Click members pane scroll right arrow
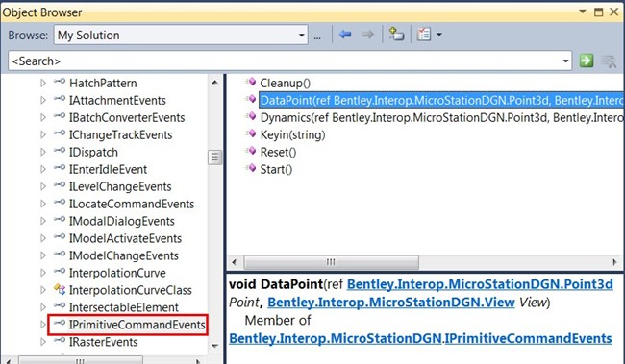Image resolution: width=625 pixels, height=364 pixels. click(x=615, y=262)
